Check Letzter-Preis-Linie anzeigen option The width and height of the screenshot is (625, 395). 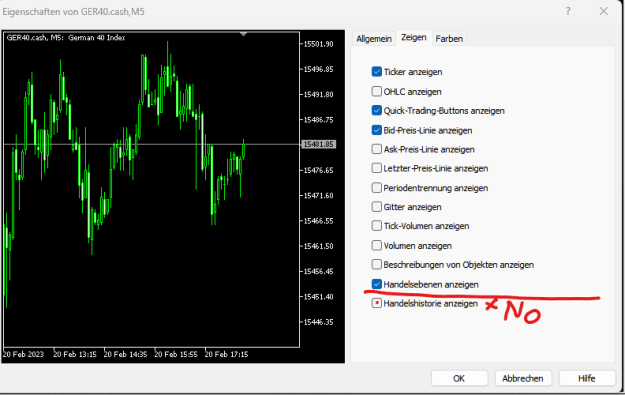pos(376,168)
